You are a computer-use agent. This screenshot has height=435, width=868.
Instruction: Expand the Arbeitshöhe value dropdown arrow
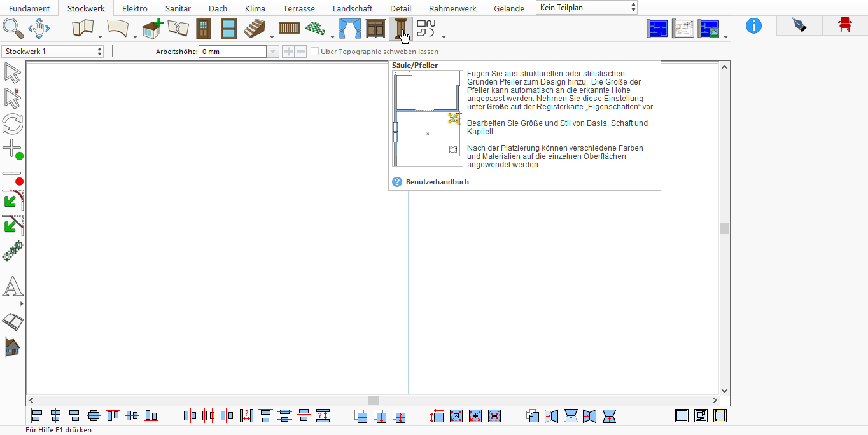pyautogui.click(x=273, y=52)
